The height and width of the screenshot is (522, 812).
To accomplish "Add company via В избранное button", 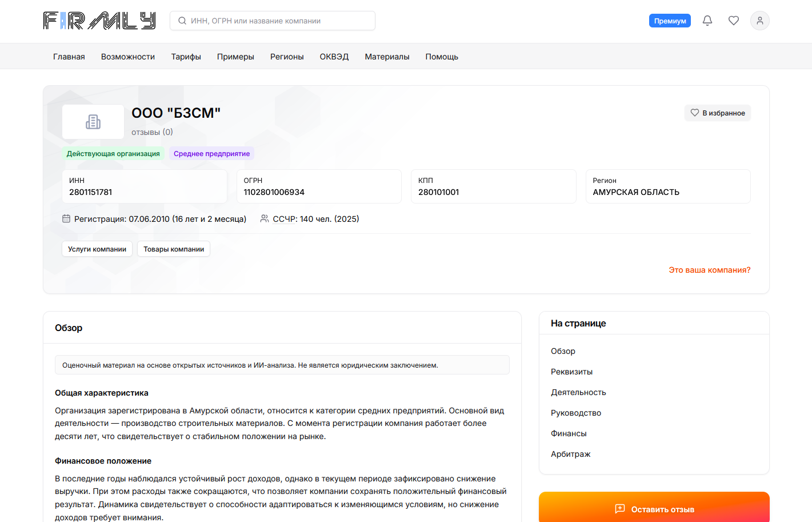I will (718, 113).
